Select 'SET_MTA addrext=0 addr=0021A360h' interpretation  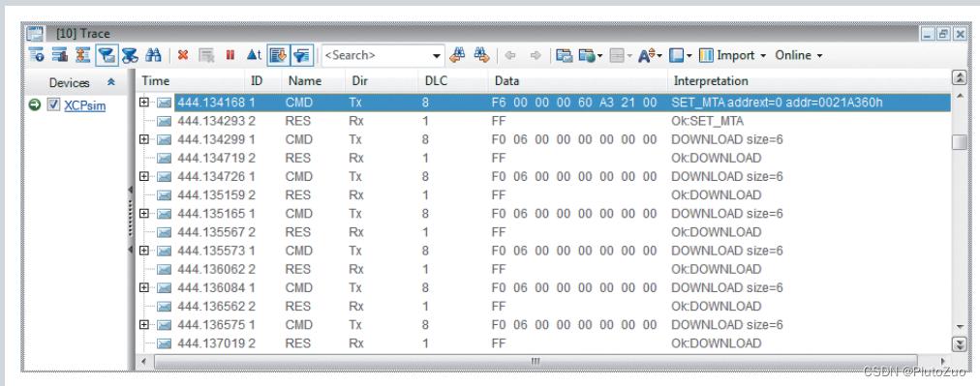click(777, 102)
